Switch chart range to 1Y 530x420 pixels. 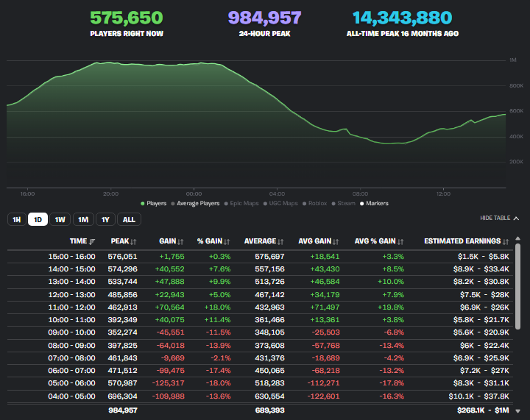pos(105,219)
